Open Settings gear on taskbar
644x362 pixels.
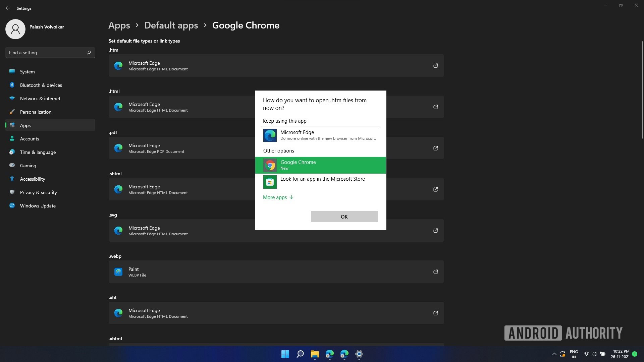point(359,354)
